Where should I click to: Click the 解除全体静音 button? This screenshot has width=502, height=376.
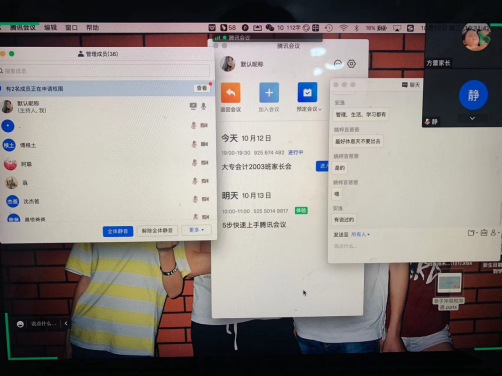coord(157,231)
